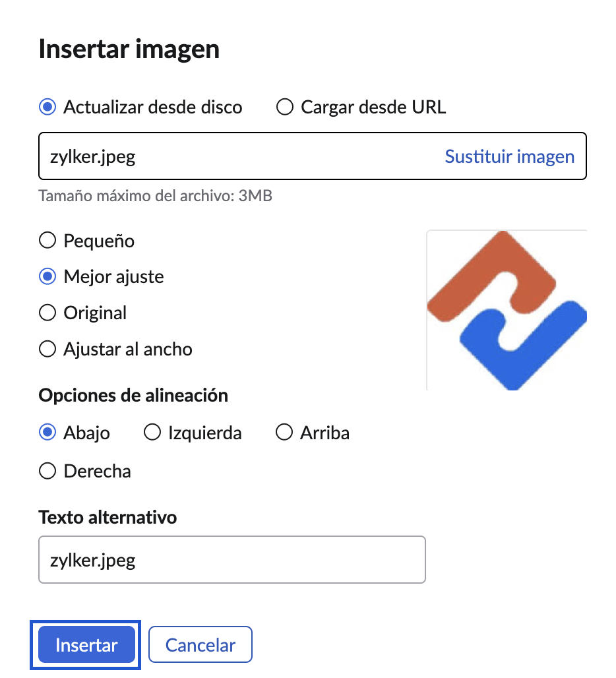Set alignment to Arriba
This screenshot has height=678, width=616.
click(x=284, y=433)
